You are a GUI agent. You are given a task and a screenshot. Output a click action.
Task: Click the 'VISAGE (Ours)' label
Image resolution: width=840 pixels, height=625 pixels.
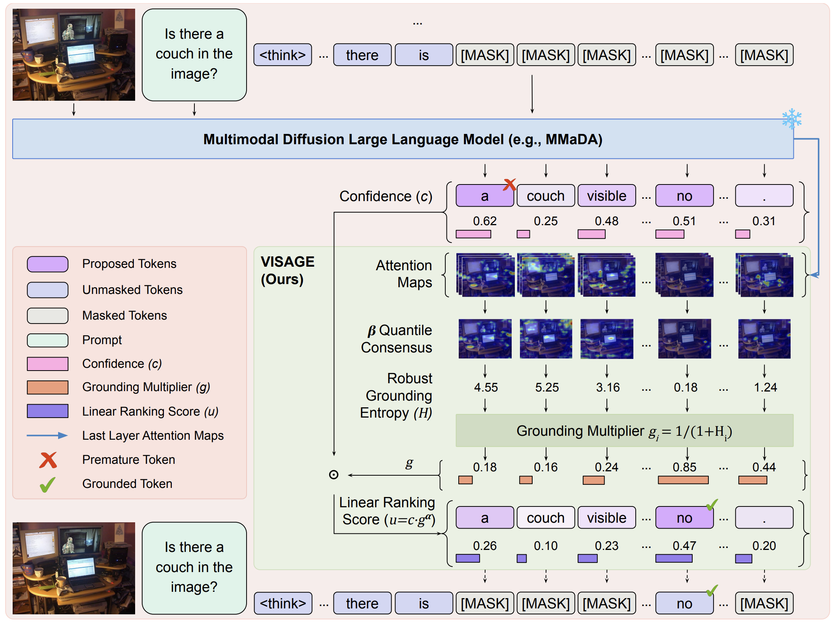click(x=287, y=271)
